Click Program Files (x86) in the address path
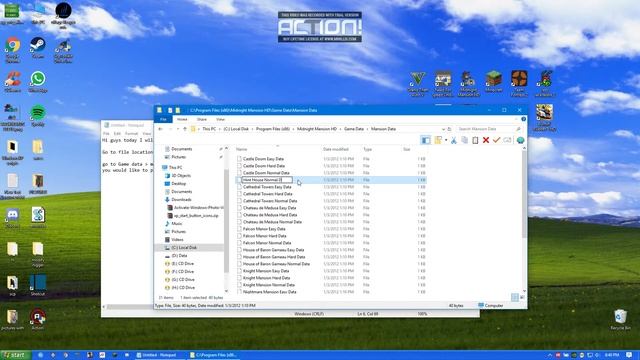 (273, 129)
